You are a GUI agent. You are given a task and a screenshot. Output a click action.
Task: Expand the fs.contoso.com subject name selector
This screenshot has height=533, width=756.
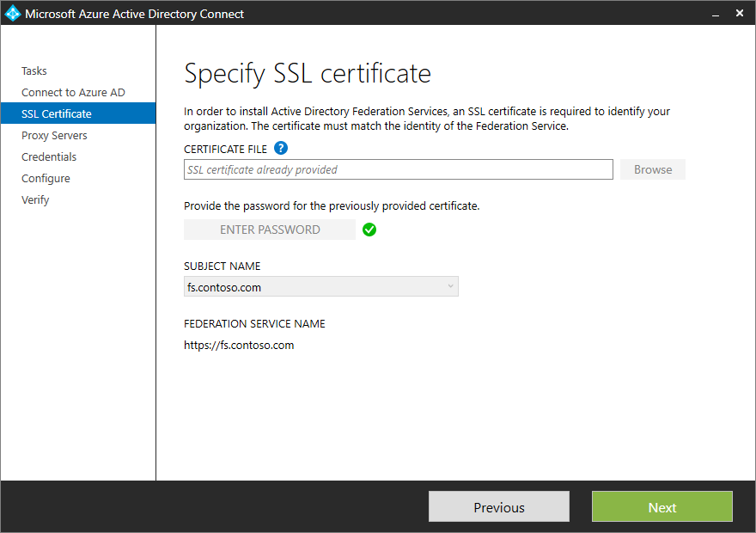(320, 286)
